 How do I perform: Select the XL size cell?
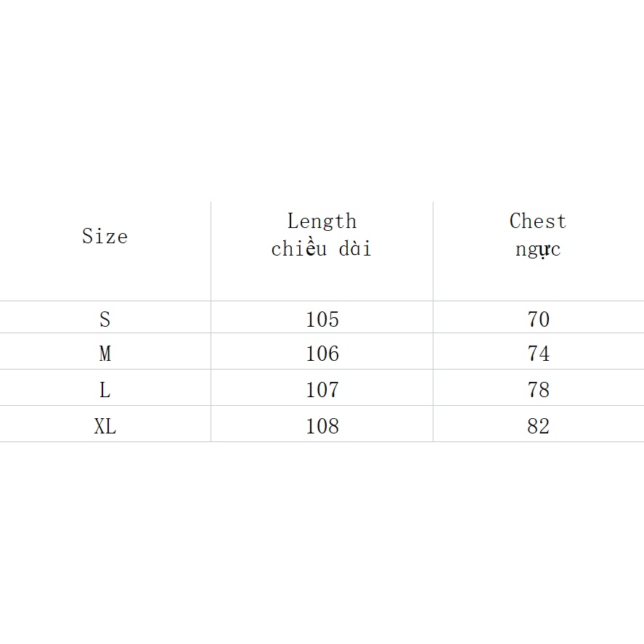point(105,426)
